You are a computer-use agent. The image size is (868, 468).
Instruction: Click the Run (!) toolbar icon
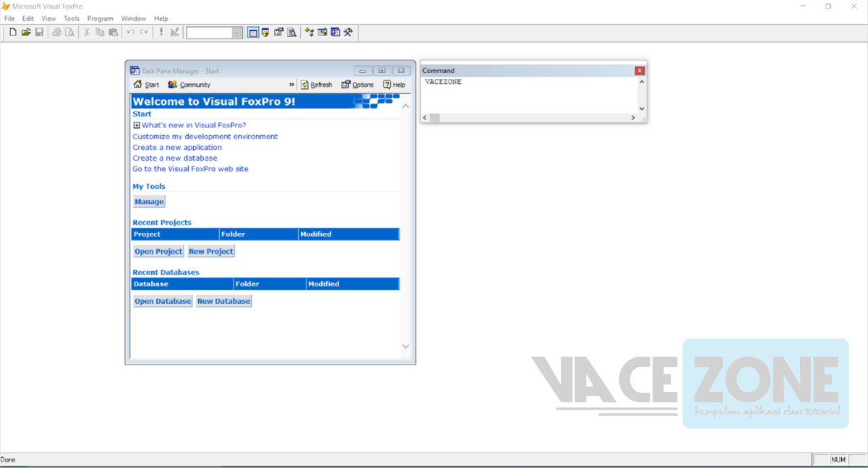pos(161,32)
